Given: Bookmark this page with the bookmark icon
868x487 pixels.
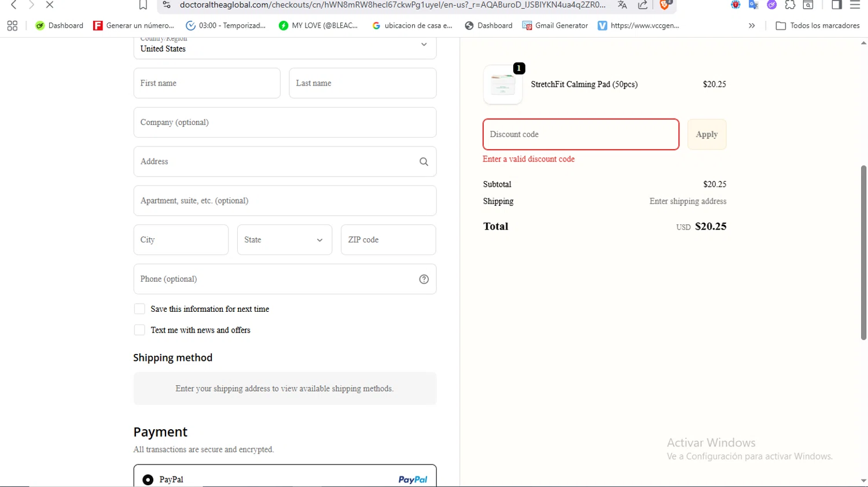Looking at the screenshot, I should coord(143,5).
